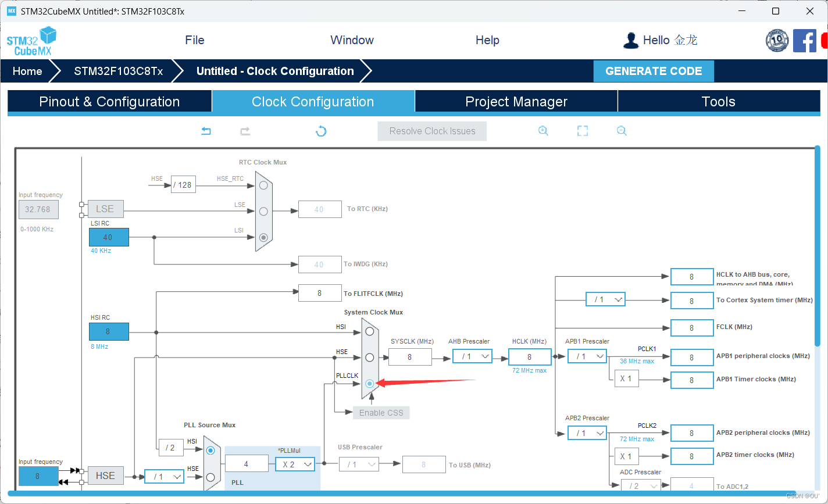Select HSI in PLL Source Mux
The height and width of the screenshot is (504, 828).
click(210, 451)
